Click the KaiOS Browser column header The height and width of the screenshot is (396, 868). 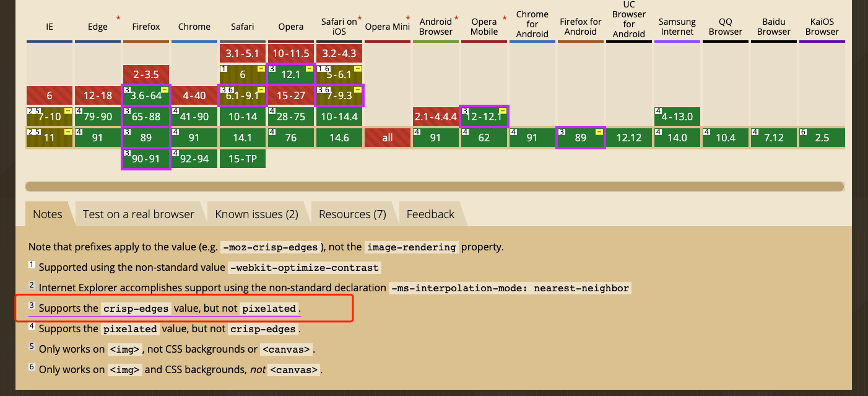[822, 27]
